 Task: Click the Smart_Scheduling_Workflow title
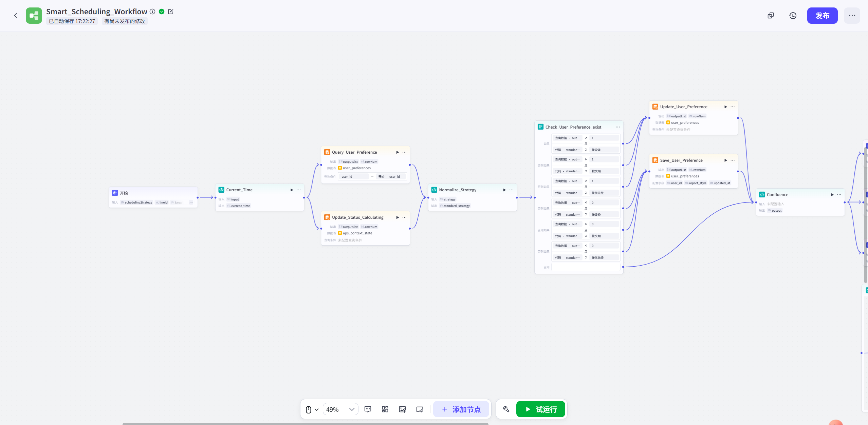pyautogui.click(x=97, y=12)
